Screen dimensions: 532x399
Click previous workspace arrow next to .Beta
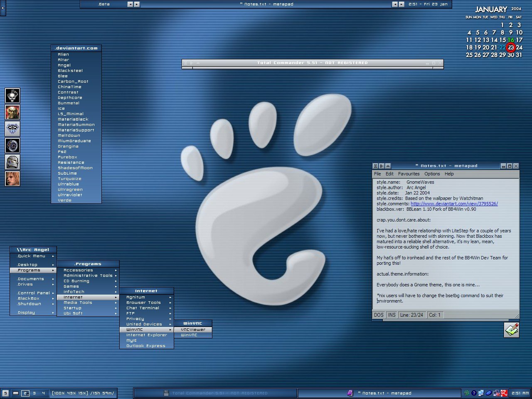pos(130,4)
